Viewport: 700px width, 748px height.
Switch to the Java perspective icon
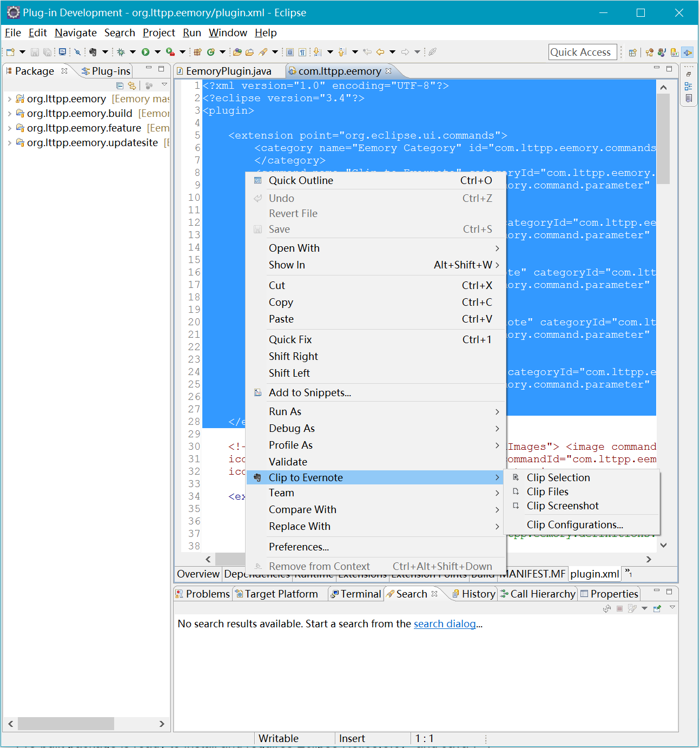click(662, 53)
